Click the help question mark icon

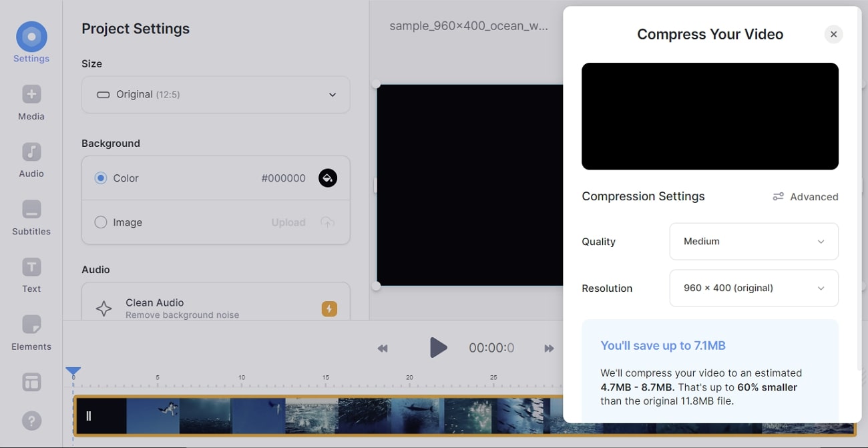(x=31, y=421)
